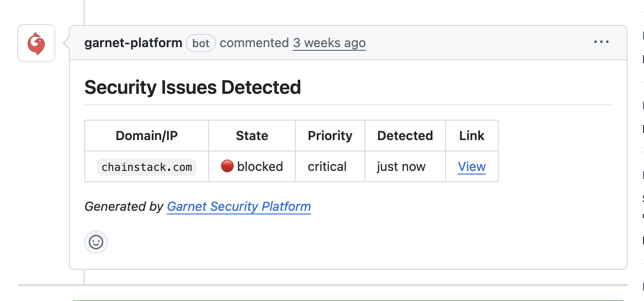Click the garnet-platform username
This screenshot has height=301, width=644.
point(133,43)
